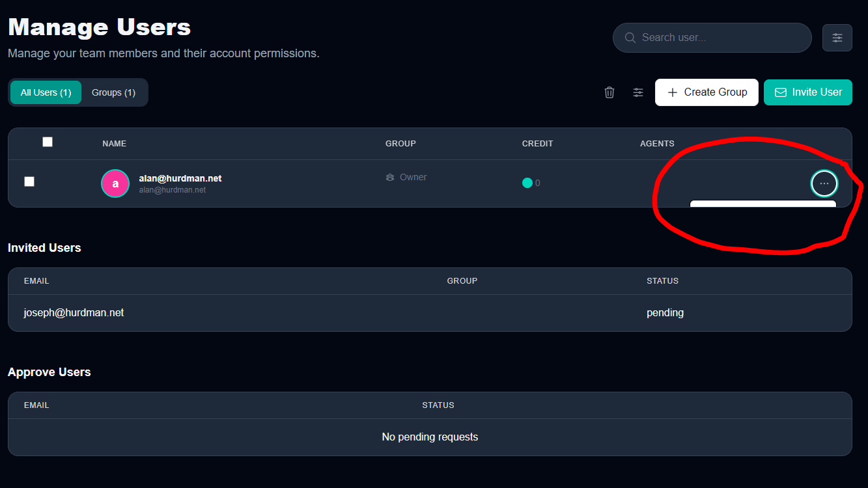Click the Manage Users page title
This screenshot has height=488, width=868.
[x=100, y=27]
